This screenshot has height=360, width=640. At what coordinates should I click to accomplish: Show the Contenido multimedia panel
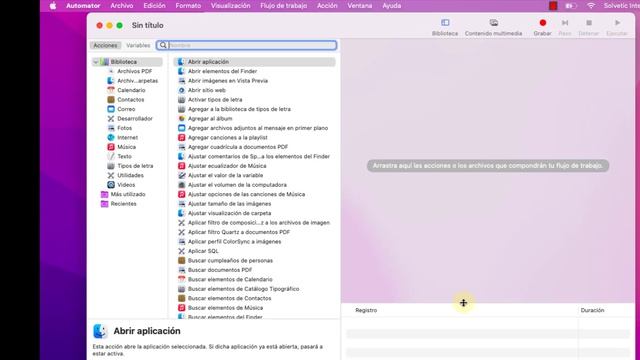coord(493,23)
